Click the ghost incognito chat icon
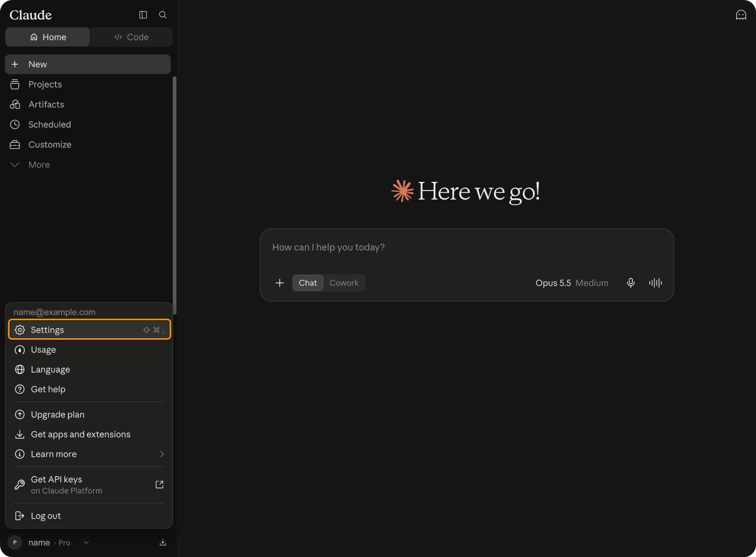This screenshot has height=557, width=756. [741, 15]
